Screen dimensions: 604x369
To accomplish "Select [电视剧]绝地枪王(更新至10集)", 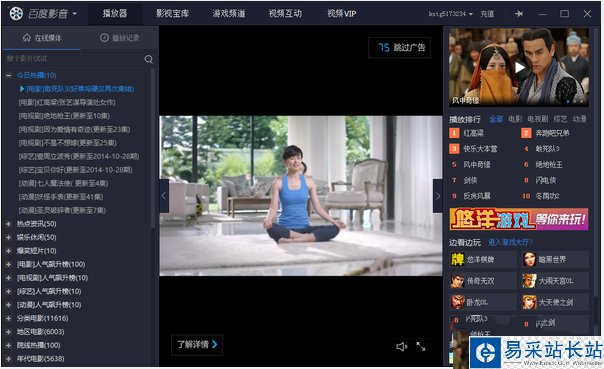I will 64,116.
